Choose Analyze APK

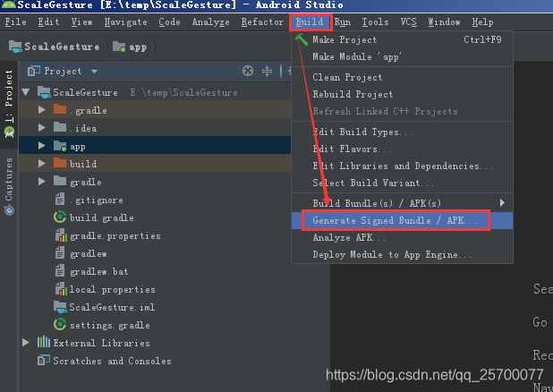[402, 237]
